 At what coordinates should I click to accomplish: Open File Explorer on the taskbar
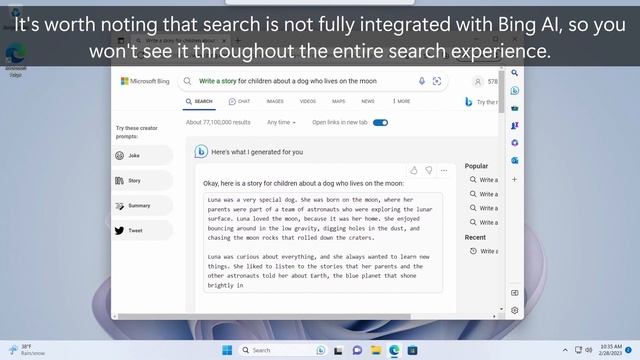tap(376, 350)
